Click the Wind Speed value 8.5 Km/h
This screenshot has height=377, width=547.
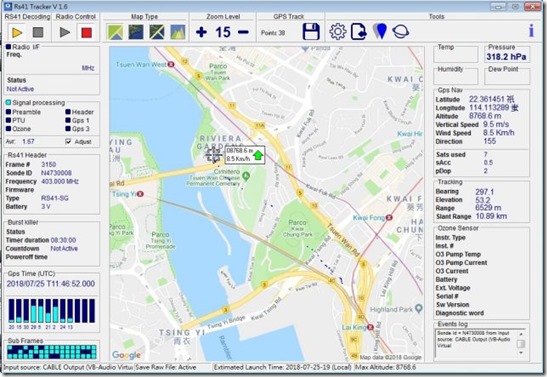[x=499, y=133]
